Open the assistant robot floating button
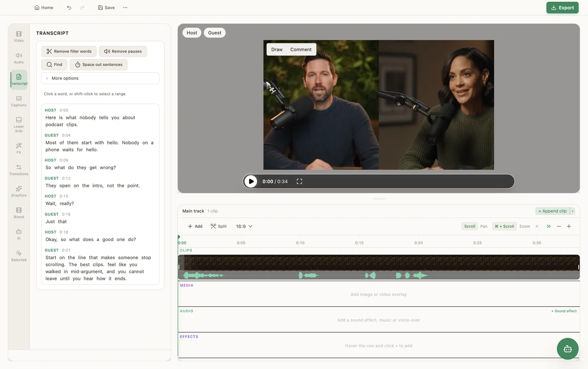Image resolution: width=588 pixels, height=369 pixels. pyautogui.click(x=567, y=349)
